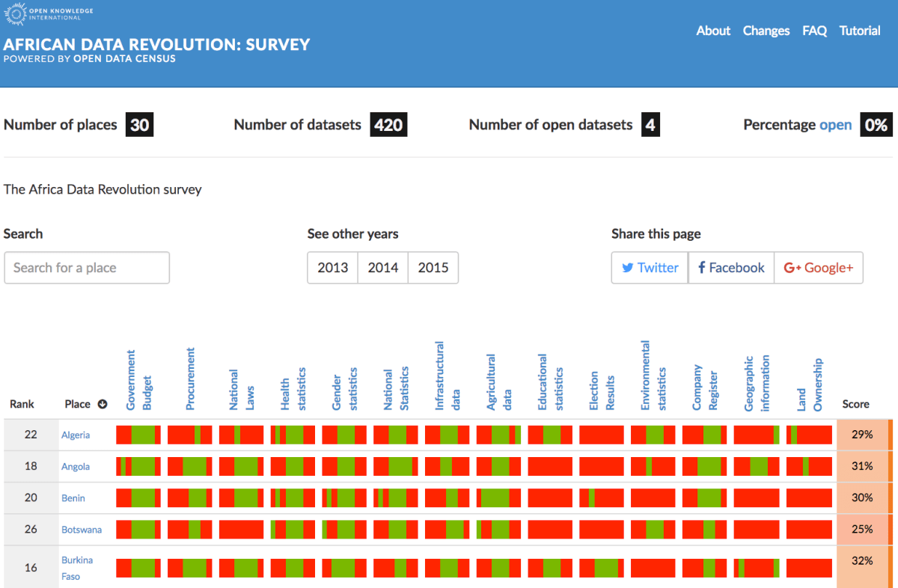Open the About page
The height and width of the screenshot is (588, 898).
click(x=712, y=31)
